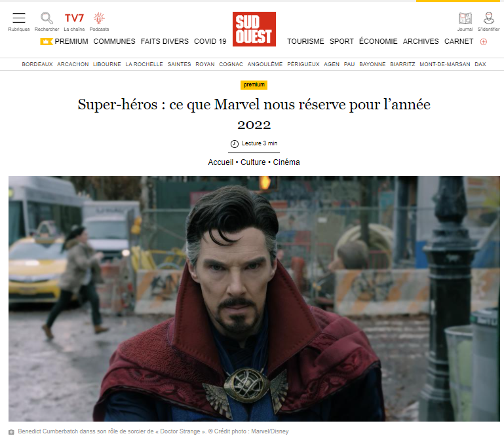
Task: Open the COVID 19 section
Action: (x=210, y=41)
